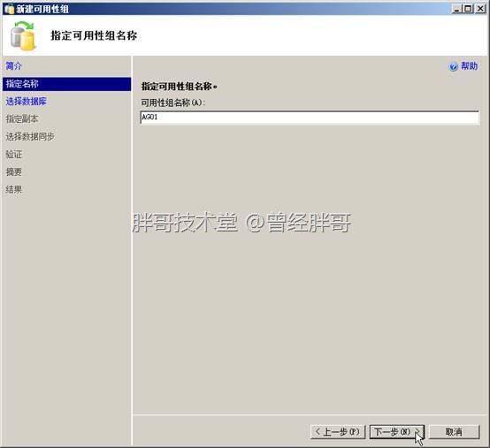Select the 验证 validation step
The width and height of the screenshot is (490, 448).
[x=14, y=155]
